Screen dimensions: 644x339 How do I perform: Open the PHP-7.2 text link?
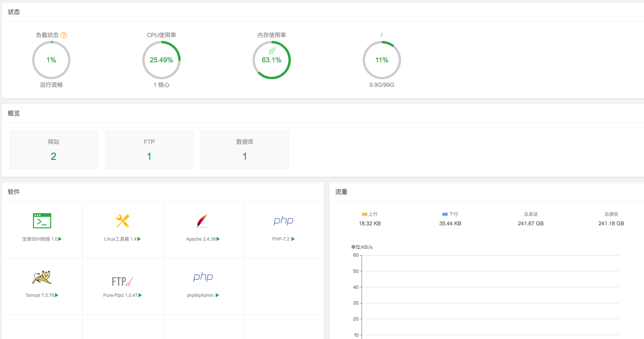pyautogui.click(x=281, y=239)
